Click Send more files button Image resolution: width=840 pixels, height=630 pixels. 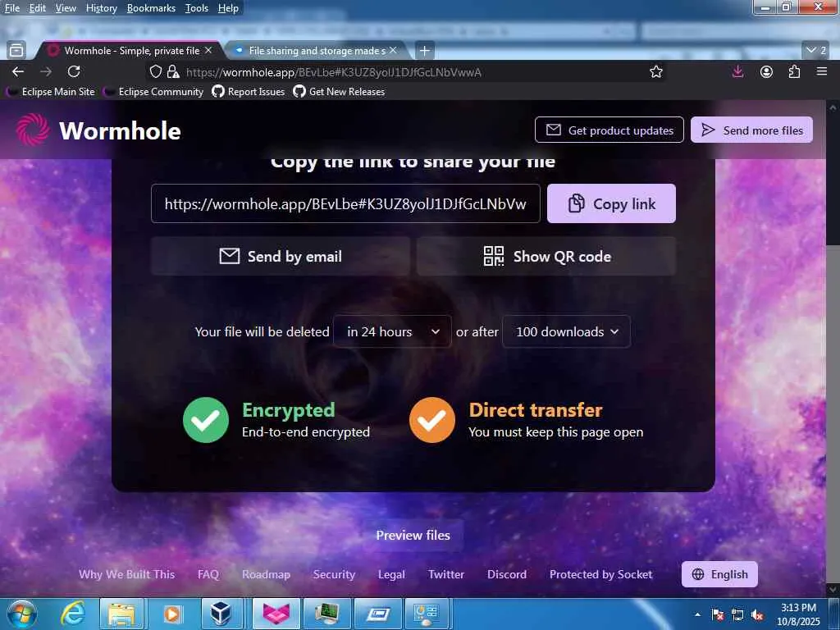pyautogui.click(x=751, y=130)
